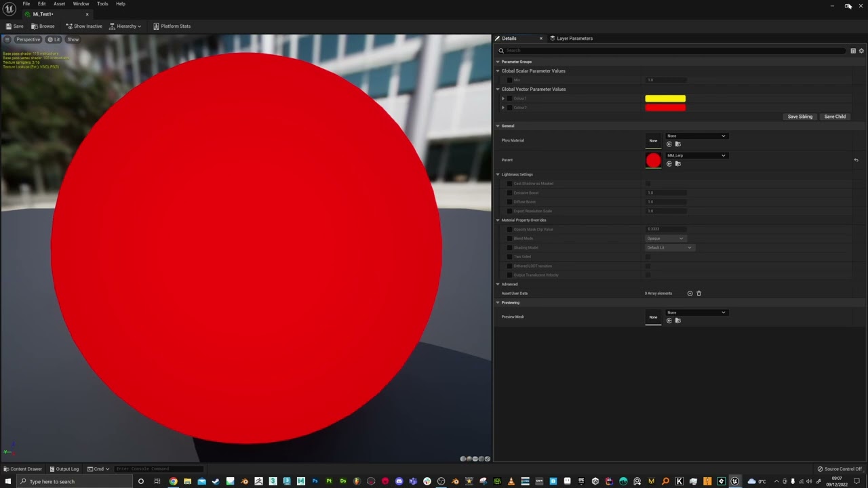Browse to Phys Material in Content Browser
The height and width of the screenshot is (488, 868).
click(x=677, y=144)
